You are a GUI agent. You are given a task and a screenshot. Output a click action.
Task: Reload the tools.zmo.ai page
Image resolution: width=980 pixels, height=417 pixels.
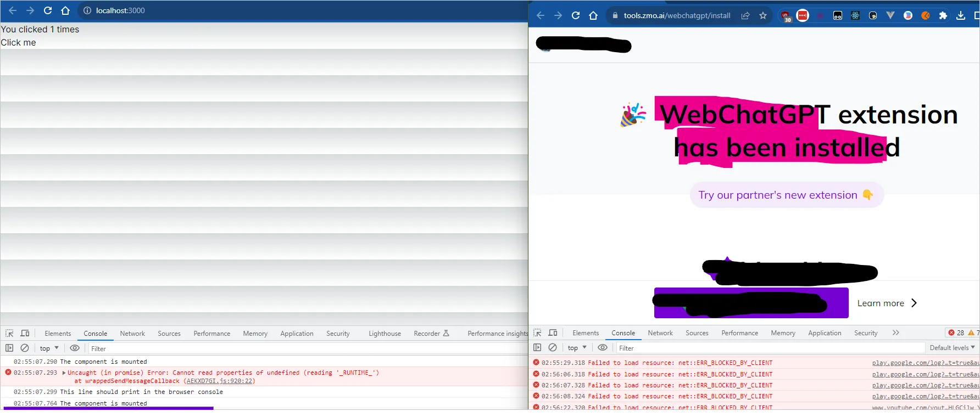tap(576, 15)
